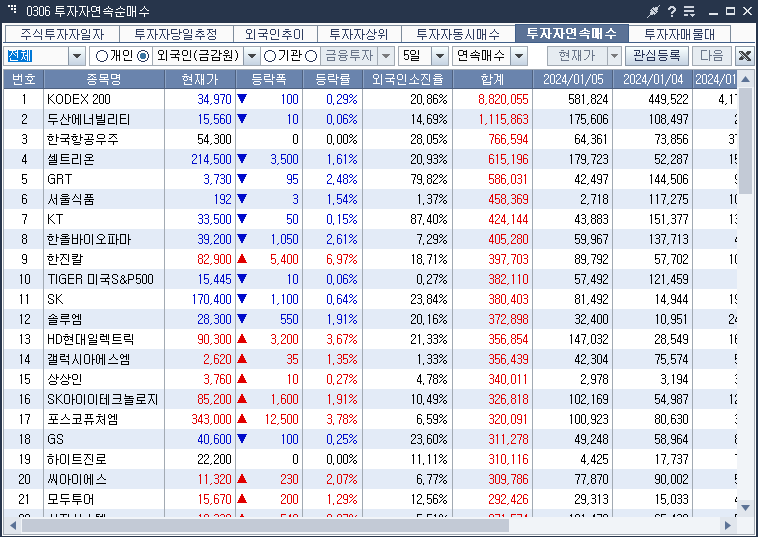Select 포스코퓨처엠 stock name
This screenshot has width=758, height=537.
(x=83, y=419)
